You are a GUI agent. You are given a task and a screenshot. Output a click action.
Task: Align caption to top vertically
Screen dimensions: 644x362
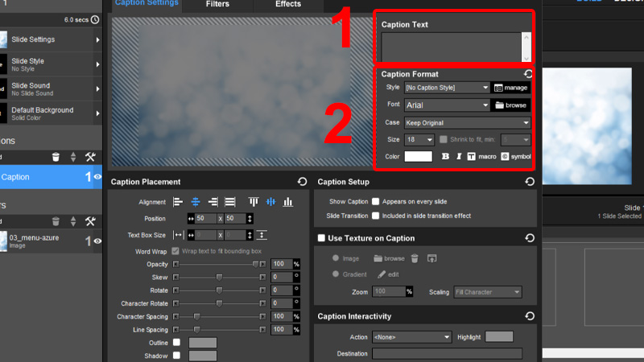254,202
